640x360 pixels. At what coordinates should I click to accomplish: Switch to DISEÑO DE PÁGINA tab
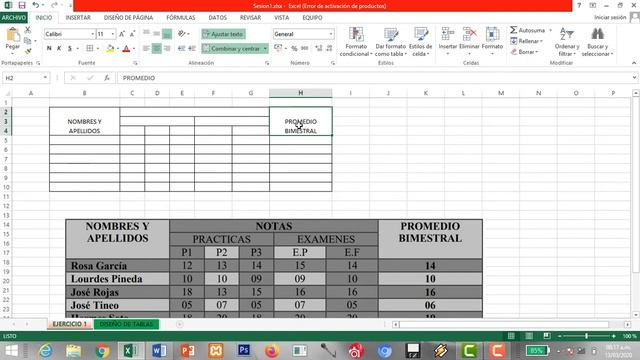128,18
